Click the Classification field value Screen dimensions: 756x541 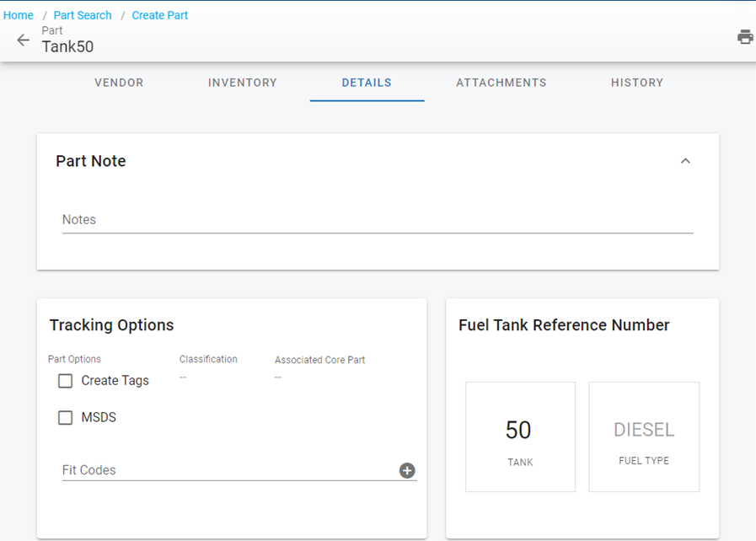pyautogui.click(x=183, y=377)
